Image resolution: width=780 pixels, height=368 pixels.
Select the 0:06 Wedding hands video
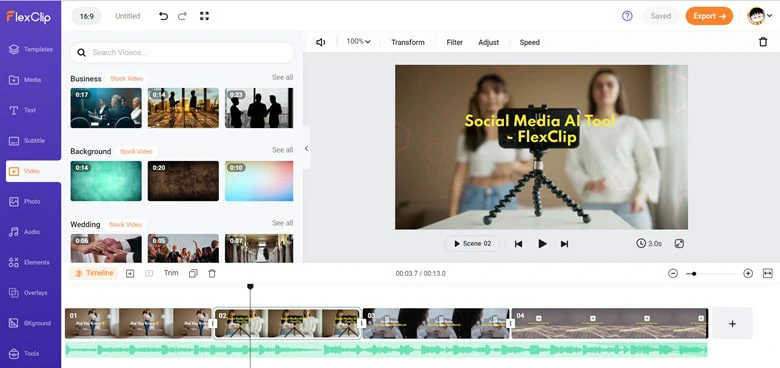coord(106,248)
